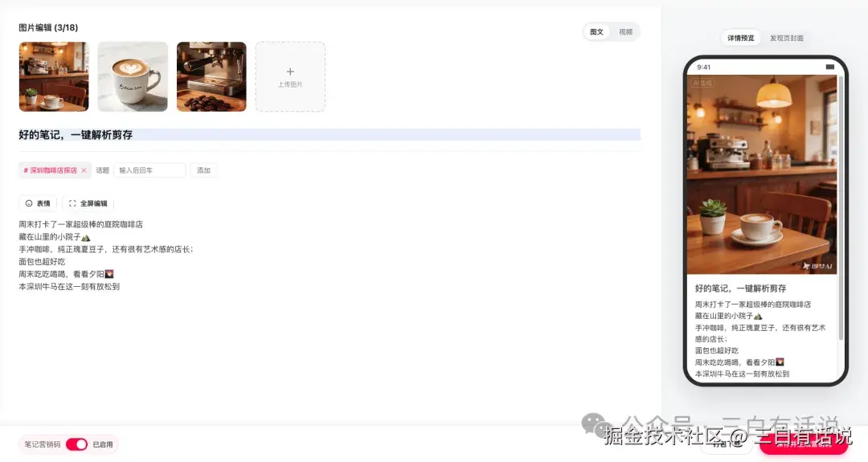Select the 发现页封面 tab
The image size is (868, 462).
tap(786, 39)
